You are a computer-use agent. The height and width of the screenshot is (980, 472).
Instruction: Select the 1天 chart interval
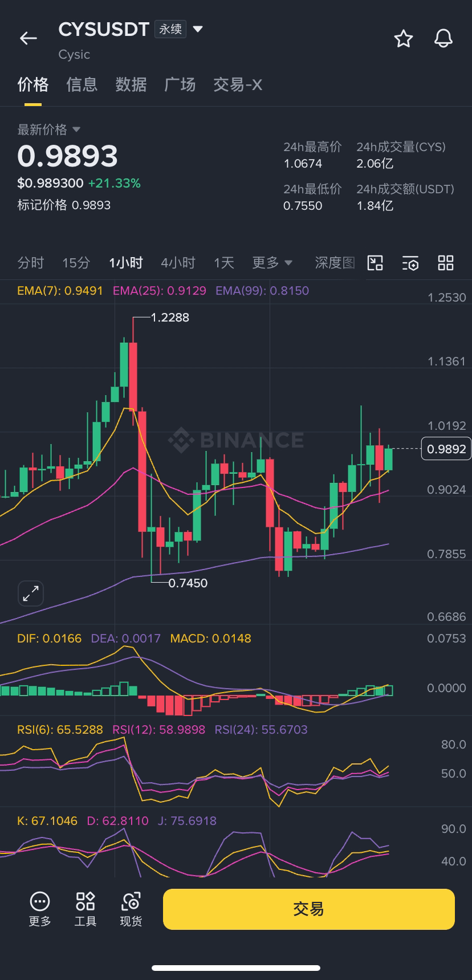point(224,263)
